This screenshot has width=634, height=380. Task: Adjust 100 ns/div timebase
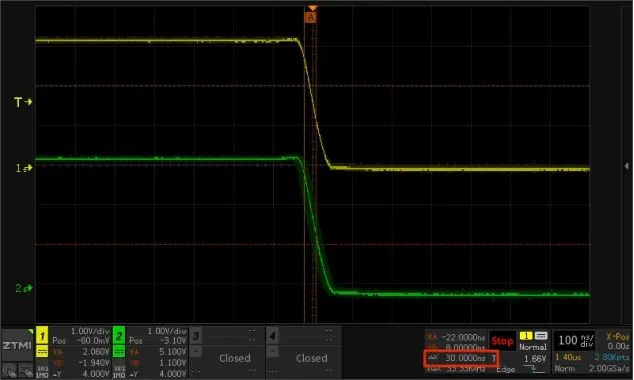(576, 340)
